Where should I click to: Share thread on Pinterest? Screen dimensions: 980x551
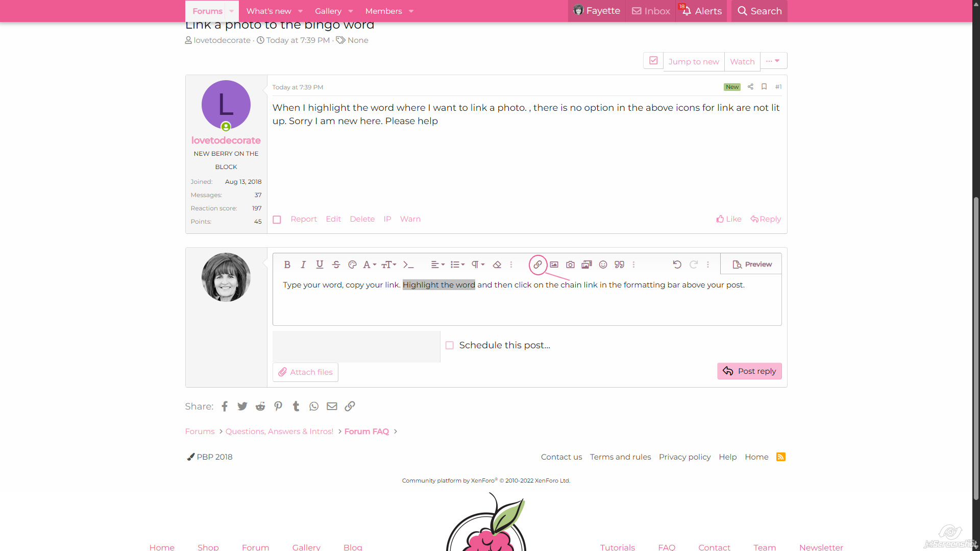278,406
